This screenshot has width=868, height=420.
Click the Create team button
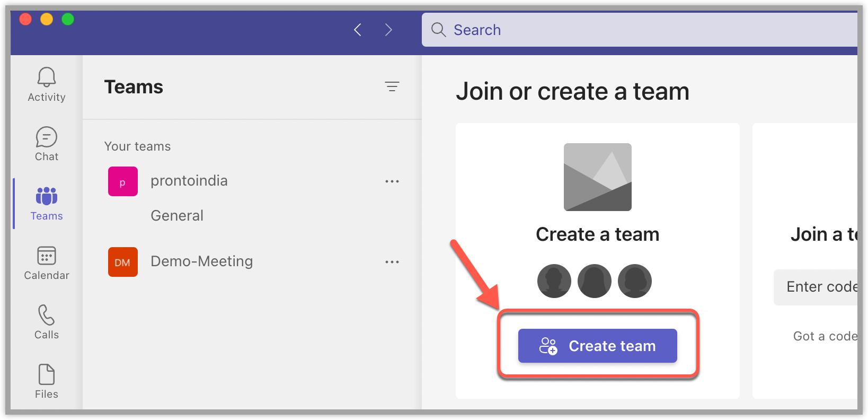(598, 346)
